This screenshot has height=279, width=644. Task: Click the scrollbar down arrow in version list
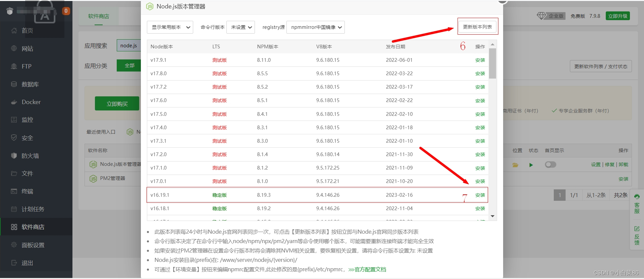[x=492, y=216]
